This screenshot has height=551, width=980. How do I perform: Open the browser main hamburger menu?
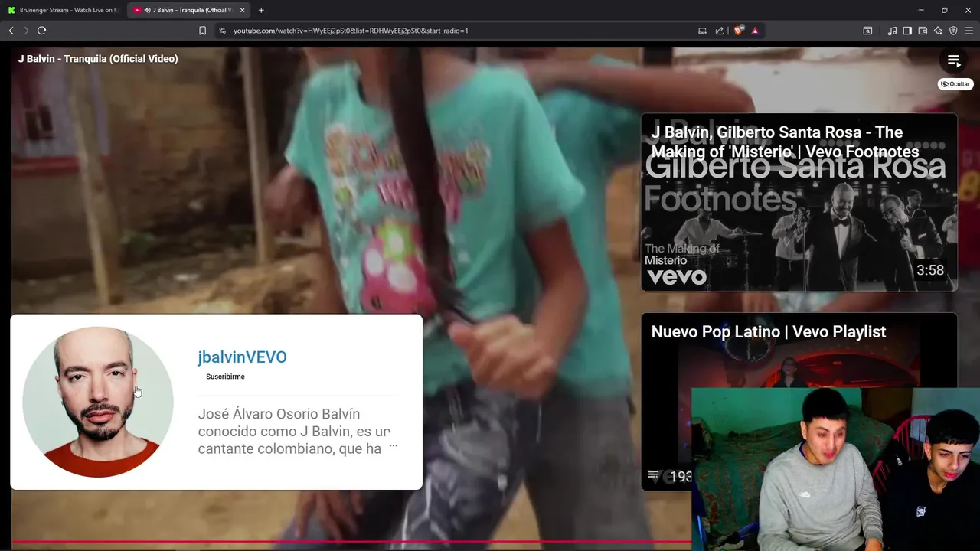[x=969, y=31]
